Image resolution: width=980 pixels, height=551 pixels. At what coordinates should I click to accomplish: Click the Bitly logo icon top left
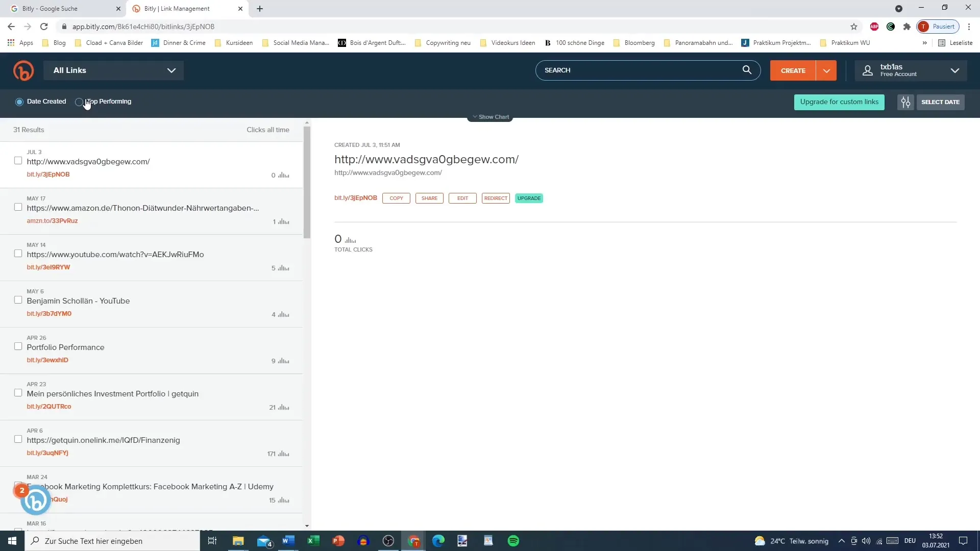[x=23, y=70]
